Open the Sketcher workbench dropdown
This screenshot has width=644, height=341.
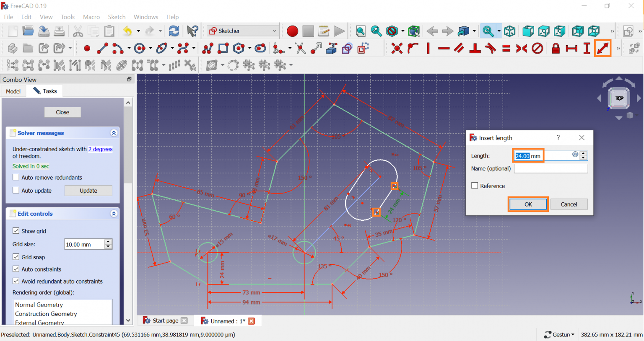point(243,31)
